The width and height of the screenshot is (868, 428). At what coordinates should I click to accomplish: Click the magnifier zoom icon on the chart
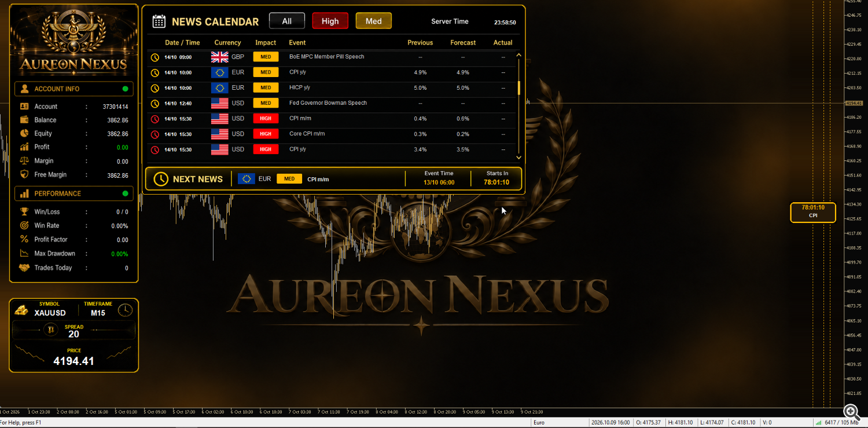coord(851,412)
